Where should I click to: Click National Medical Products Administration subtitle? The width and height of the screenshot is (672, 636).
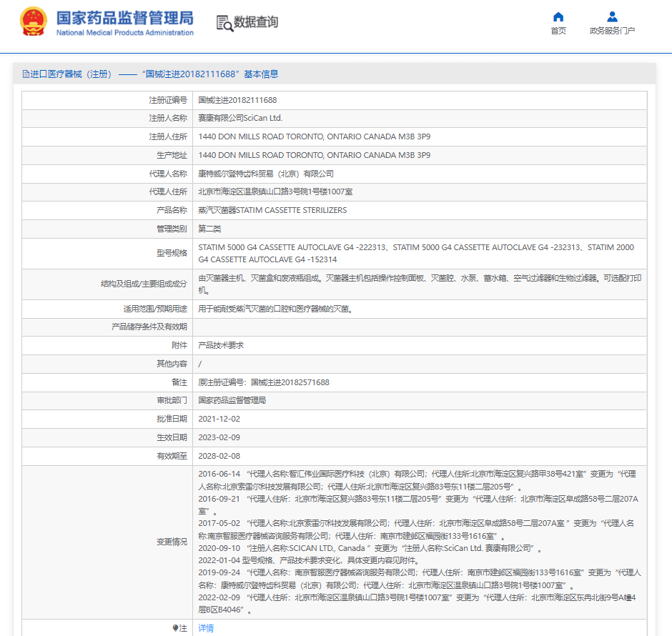[x=124, y=33]
